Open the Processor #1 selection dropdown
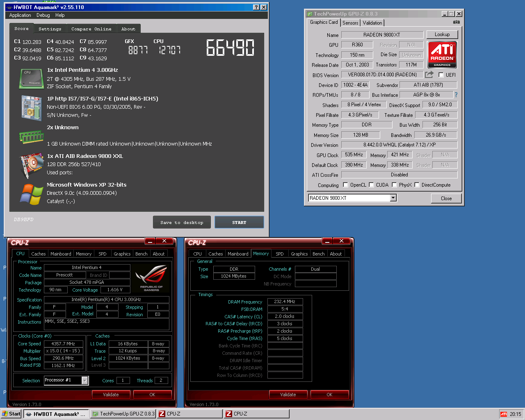Viewport: 525px width, 420px height. [85, 381]
